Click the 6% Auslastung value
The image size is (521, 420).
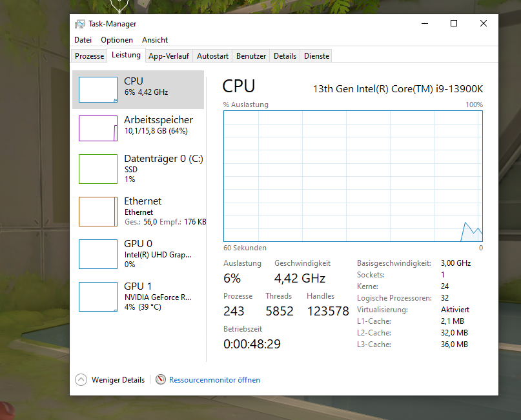coord(232,278)
